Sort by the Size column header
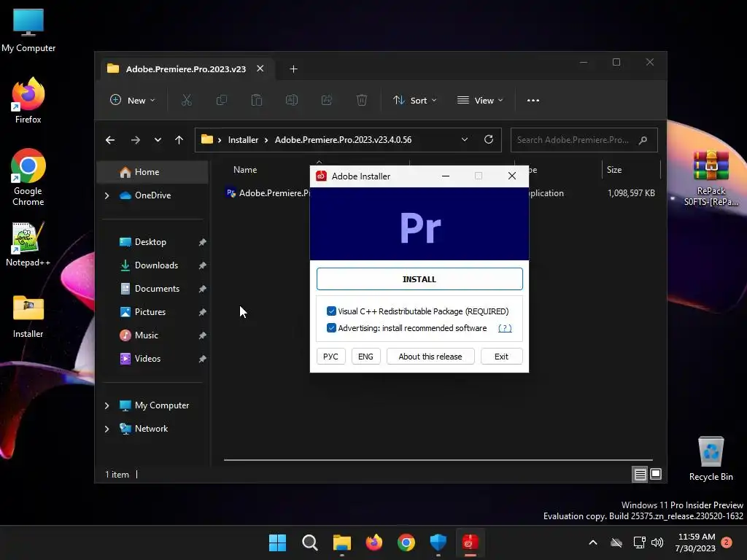The width and height of the screenshot is (747, 560). [x=614, y=170]
